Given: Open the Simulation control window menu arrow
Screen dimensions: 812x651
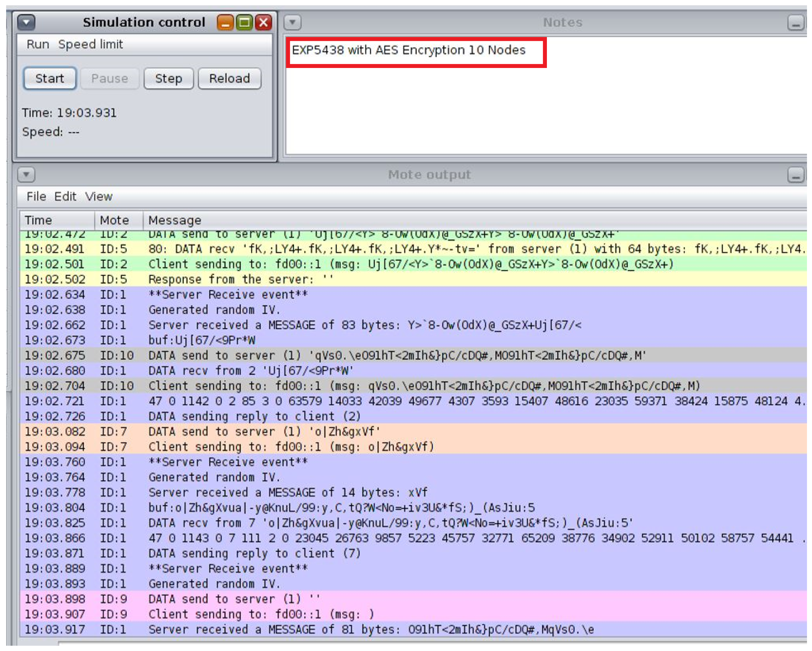Looking at the screenshot, I should [x=26, y=22].
